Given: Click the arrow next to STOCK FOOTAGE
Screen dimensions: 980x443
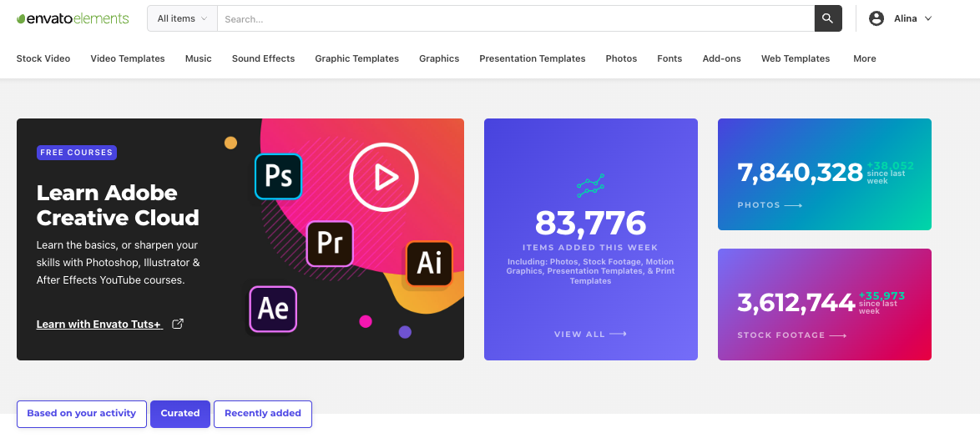Looking at the screenshot, I should (838, 335).
